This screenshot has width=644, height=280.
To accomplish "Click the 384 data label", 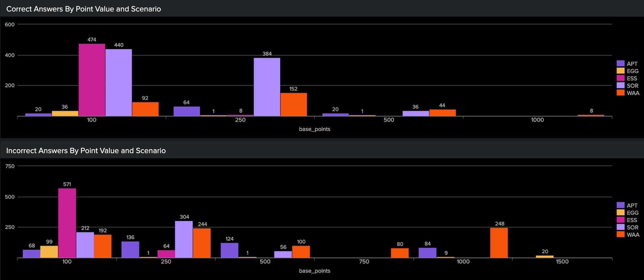I will (x=267, y=54).
